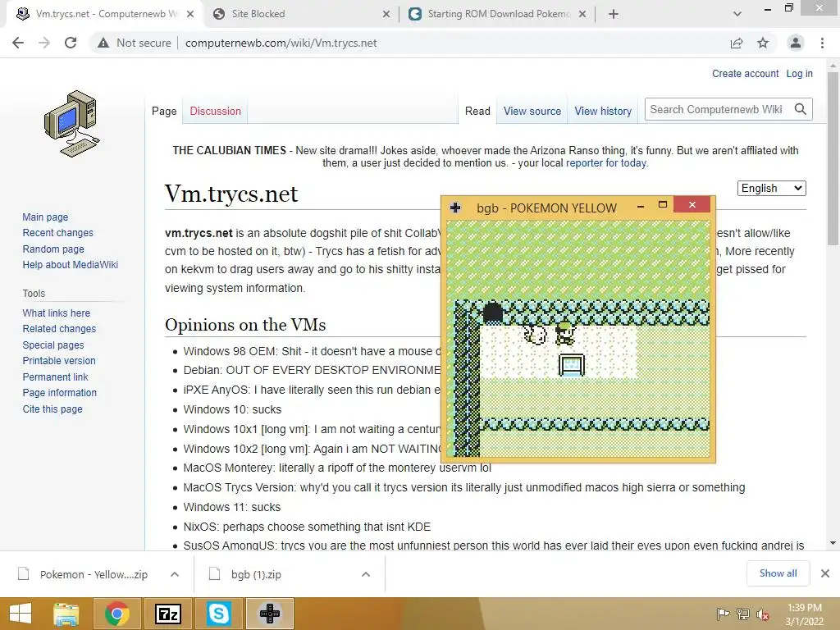Click the address bar URL

click(281, 43)
